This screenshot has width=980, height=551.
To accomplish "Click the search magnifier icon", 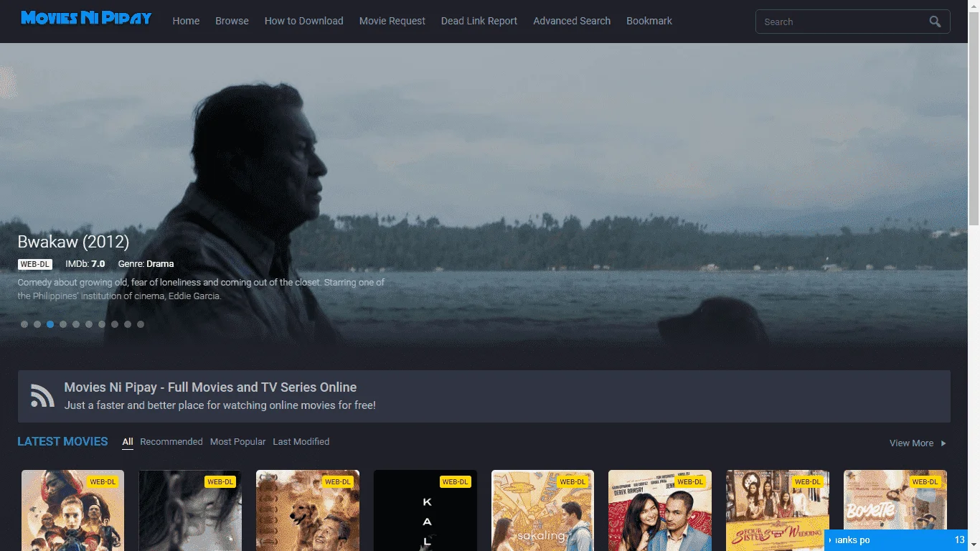I will coord(935,22).
